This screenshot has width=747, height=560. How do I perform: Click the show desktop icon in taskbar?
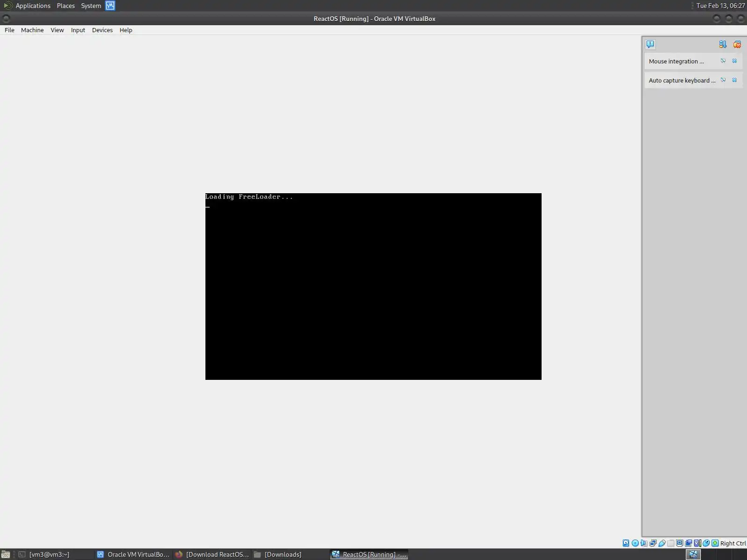point(6,554)
